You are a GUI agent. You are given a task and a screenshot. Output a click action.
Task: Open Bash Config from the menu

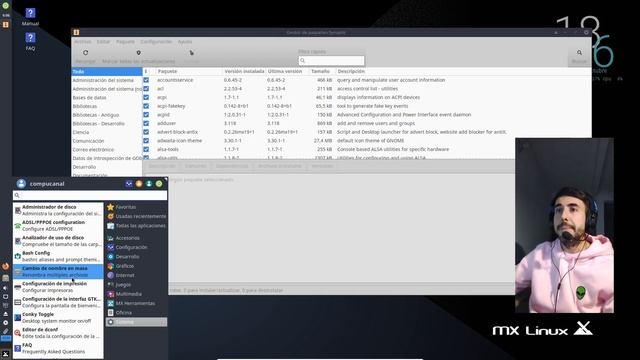click(58, 256)
